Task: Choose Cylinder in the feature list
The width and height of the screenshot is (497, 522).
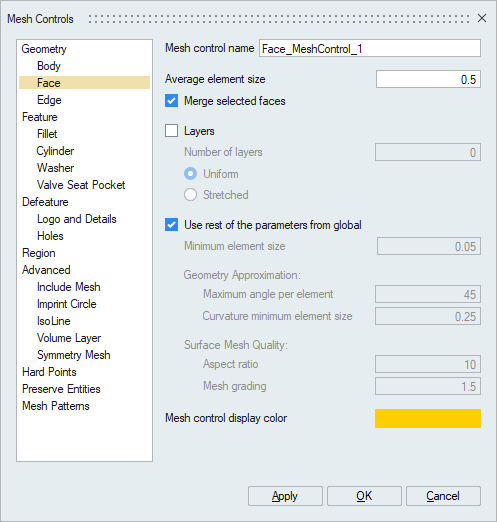Action: (x=55, y=151)
